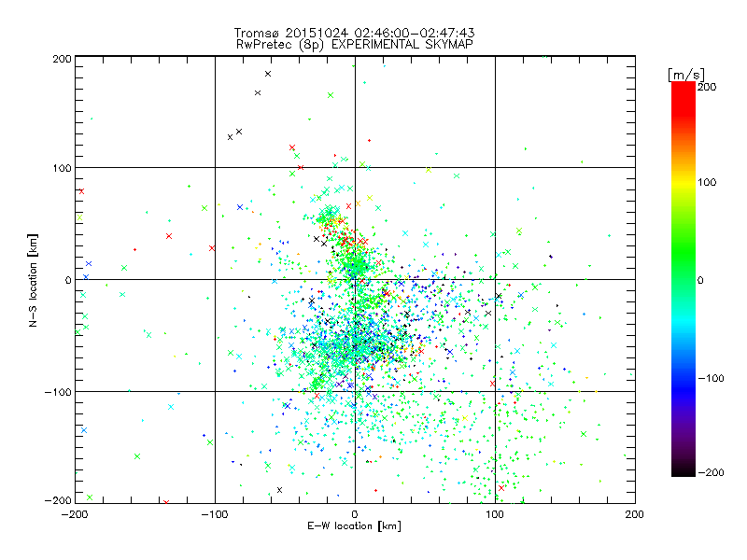Click the y-axis tick label '100'
Image resolution: width=747 pixels, height=560 pixels.
[x=62, y=168]
